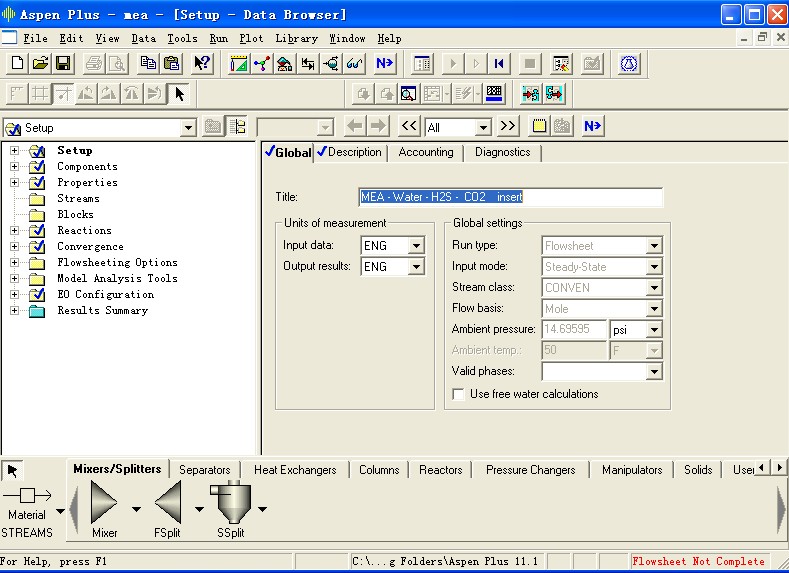
Task: Click the Title text input field
Action: click(510, 197)
